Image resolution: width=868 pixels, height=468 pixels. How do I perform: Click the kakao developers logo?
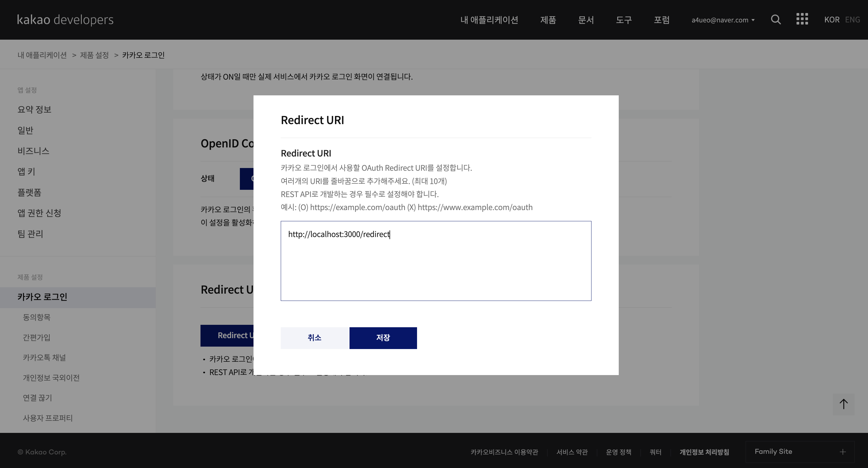(65, 20)
